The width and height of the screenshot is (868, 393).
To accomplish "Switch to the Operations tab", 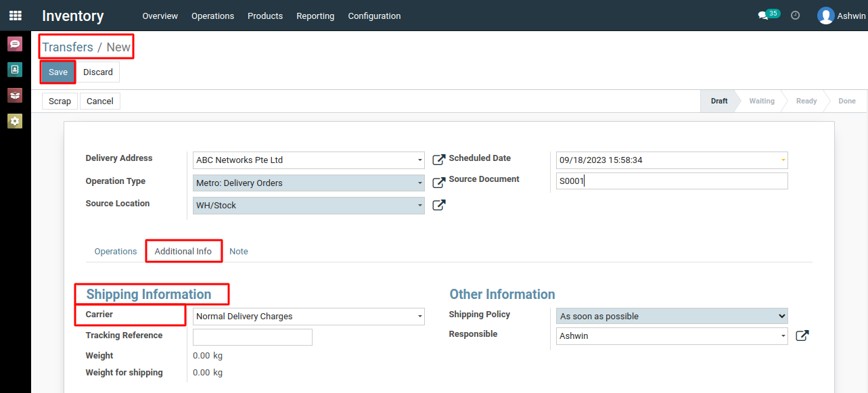I will pyautogui.click(x=116, y=251).
